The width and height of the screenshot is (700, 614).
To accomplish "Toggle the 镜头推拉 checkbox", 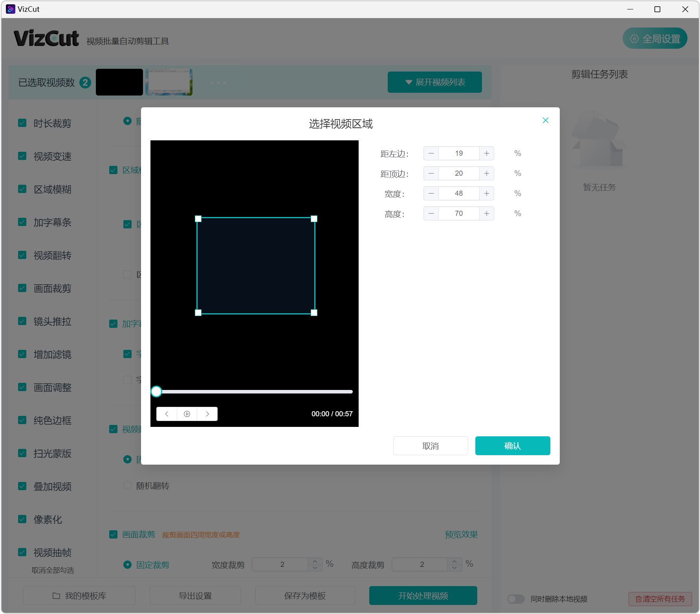I will click(x=22, y=321).
